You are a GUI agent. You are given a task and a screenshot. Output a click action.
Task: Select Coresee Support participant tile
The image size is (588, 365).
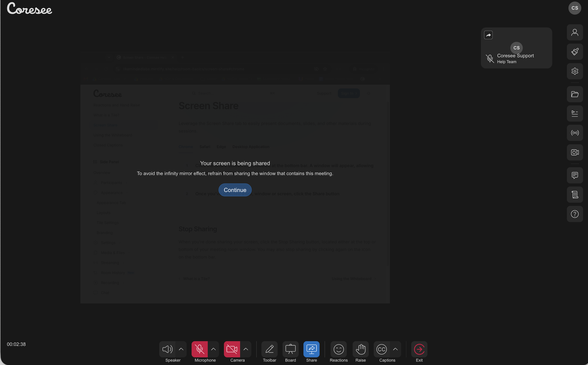pos(516,48)
